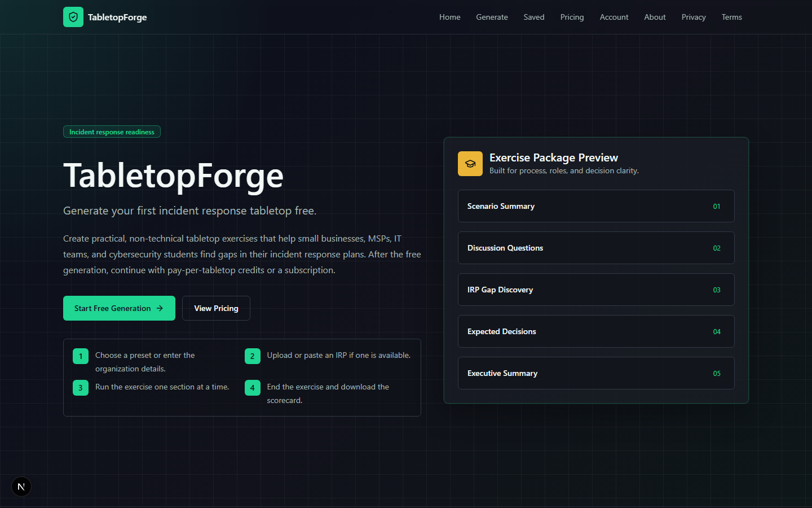The image size is (812, 508).
Task: Click text 'Run the exercise one section at a time.'
Action: coord(162,387)
